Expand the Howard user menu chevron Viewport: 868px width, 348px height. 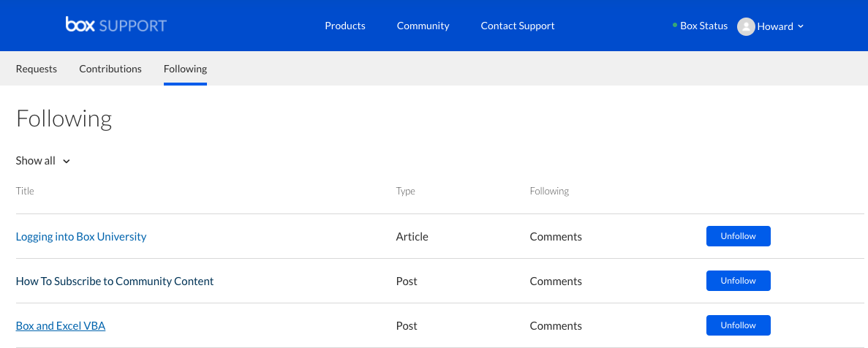pyautogui.click(x=801, y=26)
